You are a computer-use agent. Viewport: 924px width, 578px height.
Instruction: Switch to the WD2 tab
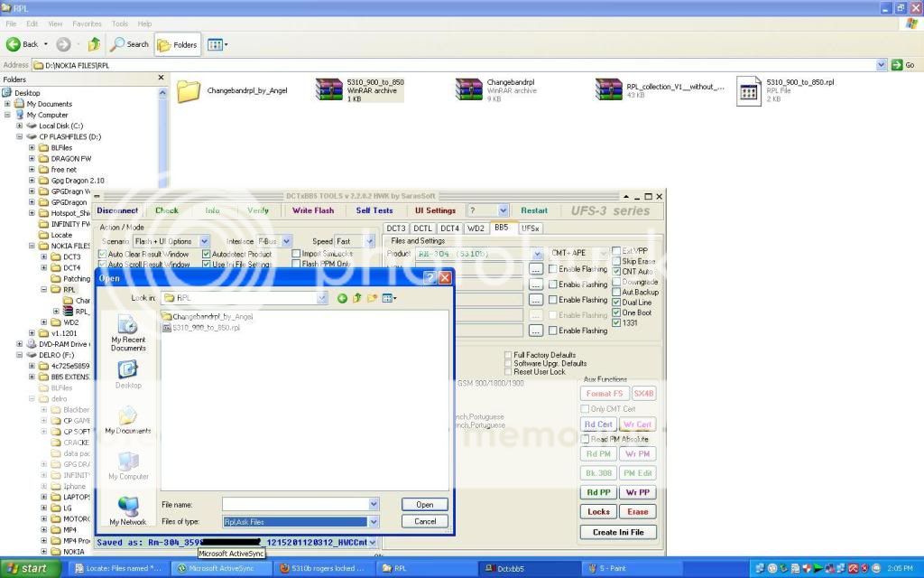click(x=476, y=228)
